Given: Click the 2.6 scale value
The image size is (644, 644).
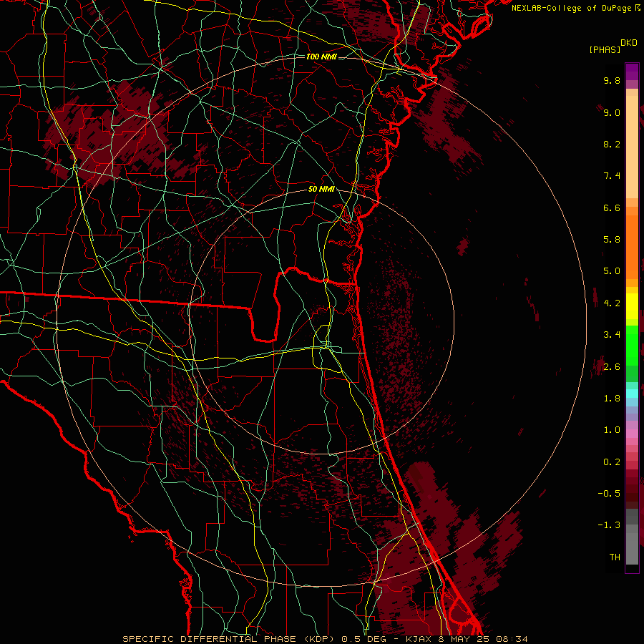Looking at the screenshot, I should [x=612, y=367].
